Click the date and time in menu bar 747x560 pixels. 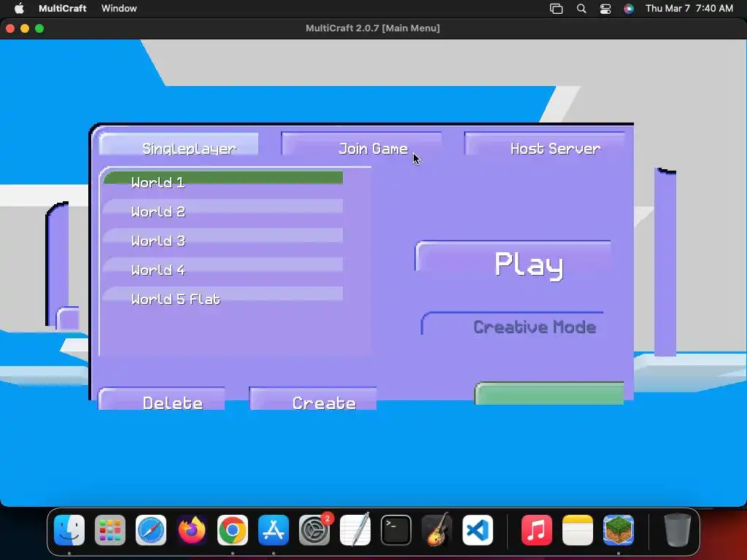coord(689,8)
